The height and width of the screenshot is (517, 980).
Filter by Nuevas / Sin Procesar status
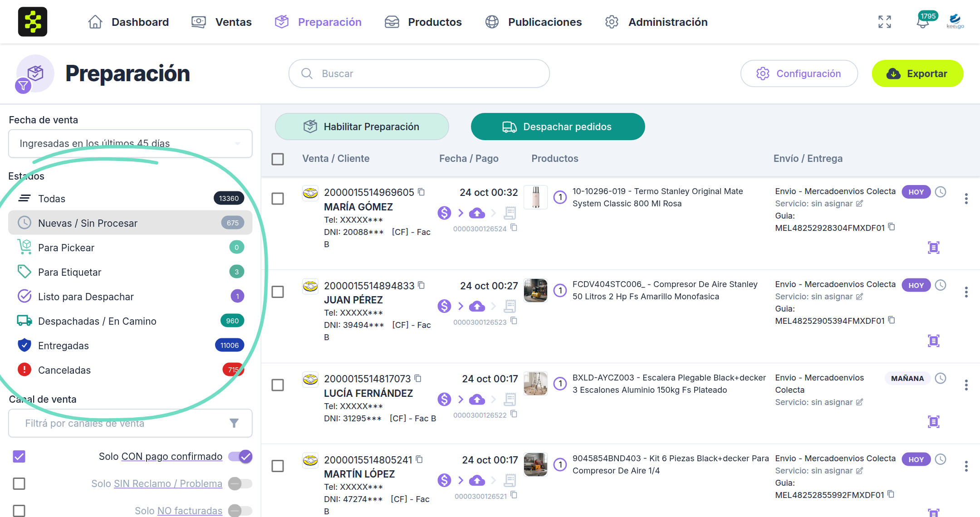point(130,223)
